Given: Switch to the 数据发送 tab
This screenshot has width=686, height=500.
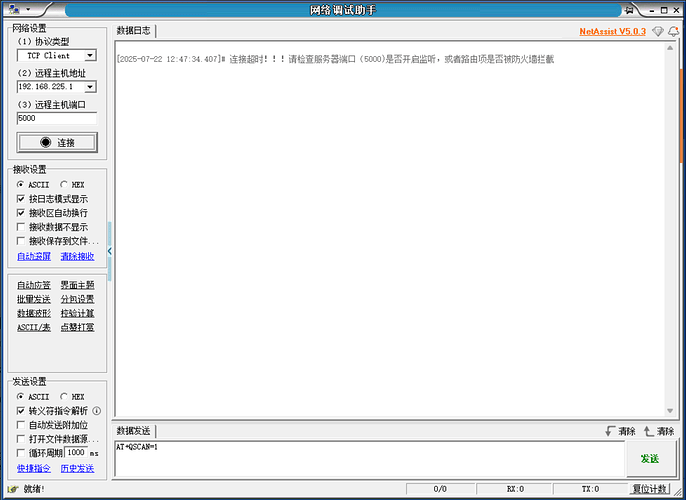Looking at the screenshot, I should click(133, 431).
